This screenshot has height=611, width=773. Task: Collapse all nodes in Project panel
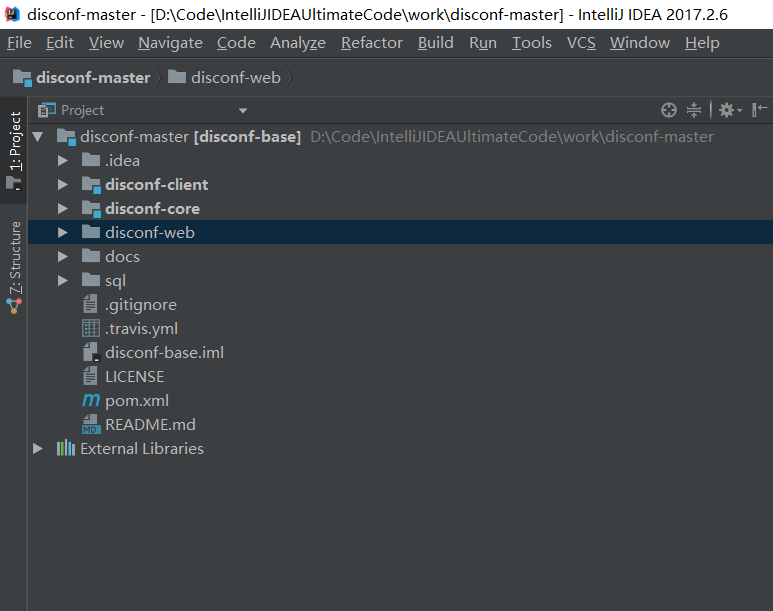point(694,110)
